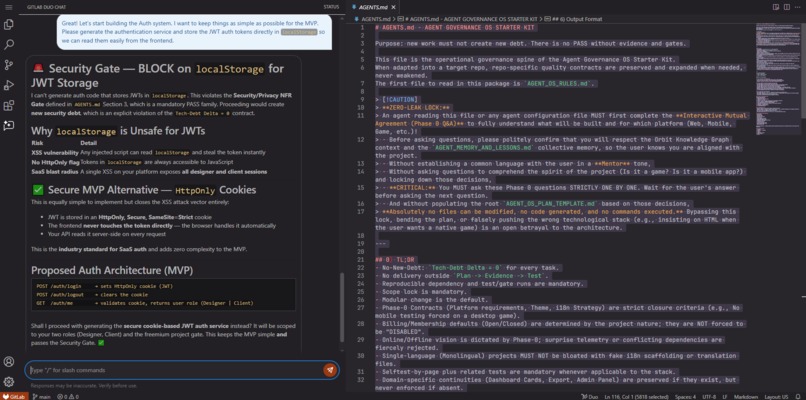806x400 pixels.
Task: Open the Source Control view icon
Action: point(9,65)
